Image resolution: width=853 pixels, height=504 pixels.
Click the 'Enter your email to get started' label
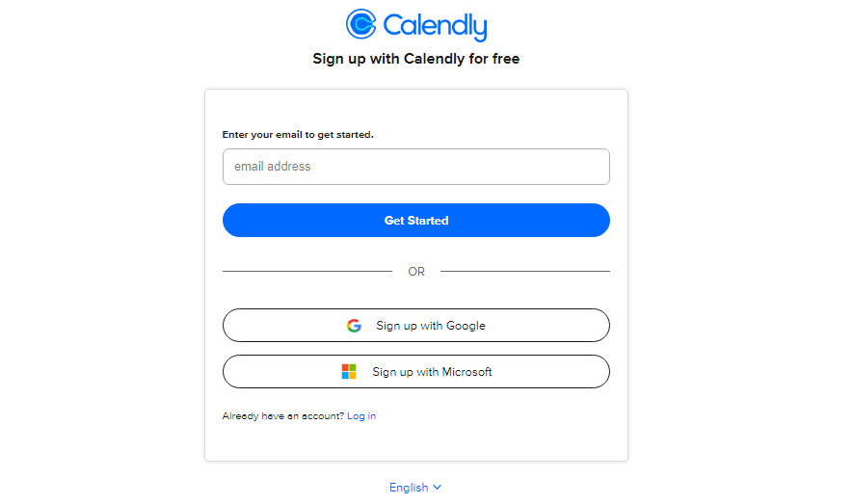point(298,135)
